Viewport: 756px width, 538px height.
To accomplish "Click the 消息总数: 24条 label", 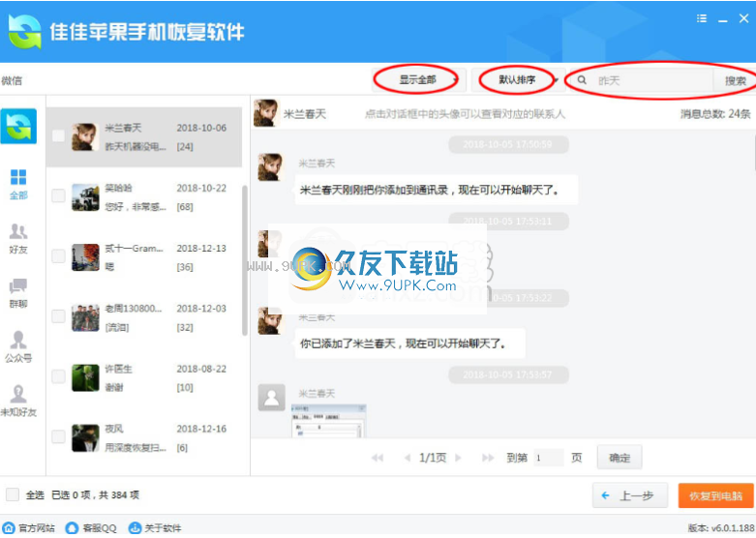I will [715, 114].
